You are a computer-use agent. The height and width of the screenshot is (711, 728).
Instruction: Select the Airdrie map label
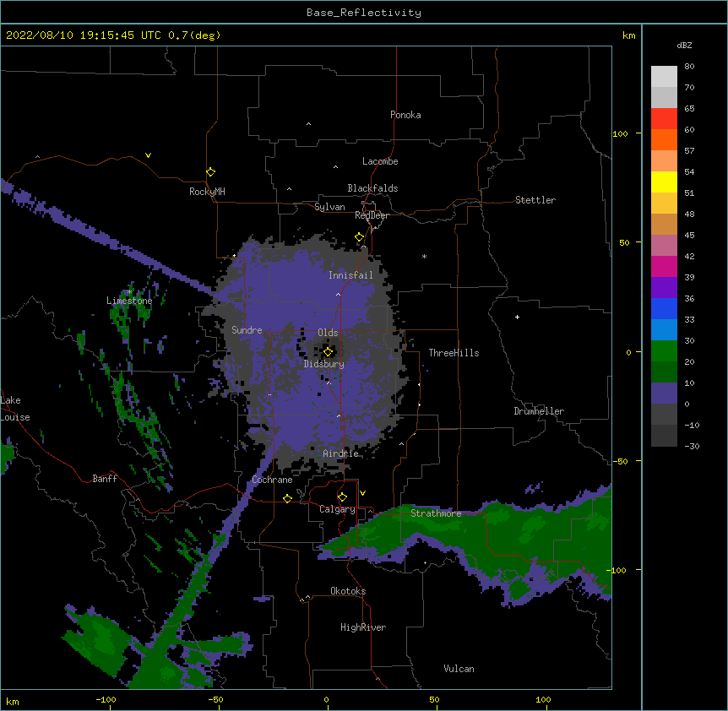tap(341, 453)
